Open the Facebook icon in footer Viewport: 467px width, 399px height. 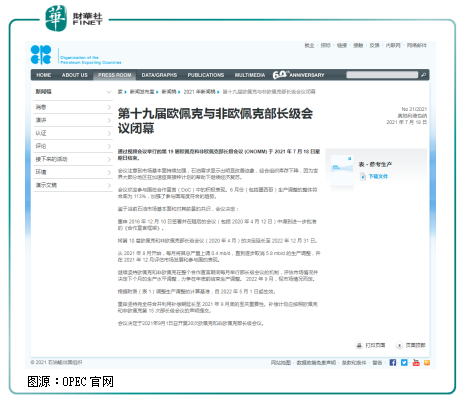[393, 362]
